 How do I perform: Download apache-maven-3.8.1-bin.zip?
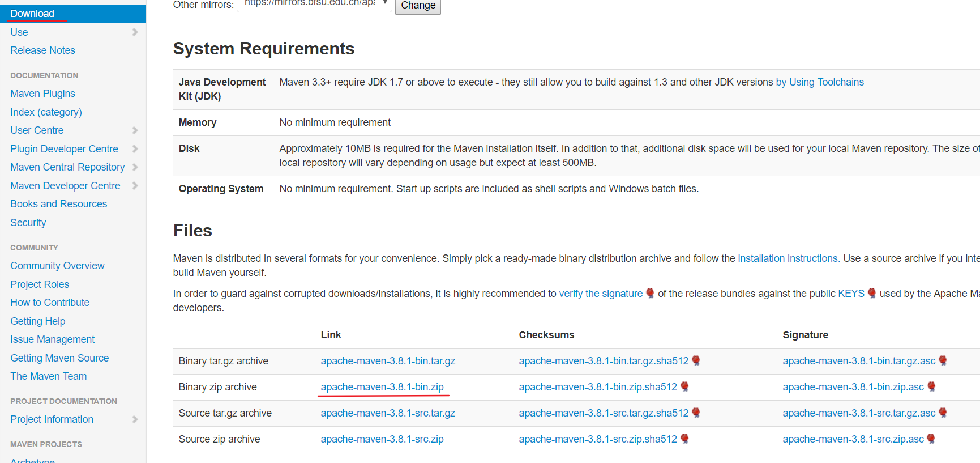[382, 387]
